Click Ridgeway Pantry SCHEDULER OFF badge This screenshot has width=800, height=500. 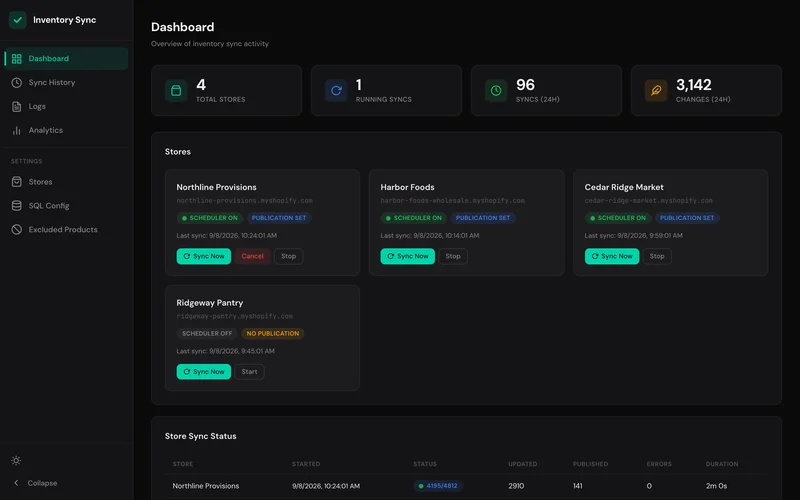pyautogui.click(x=207, y=334)
